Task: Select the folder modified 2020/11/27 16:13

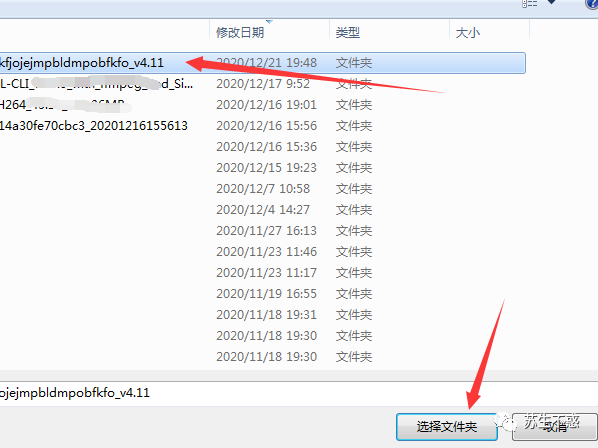Action: pos(262,231)
